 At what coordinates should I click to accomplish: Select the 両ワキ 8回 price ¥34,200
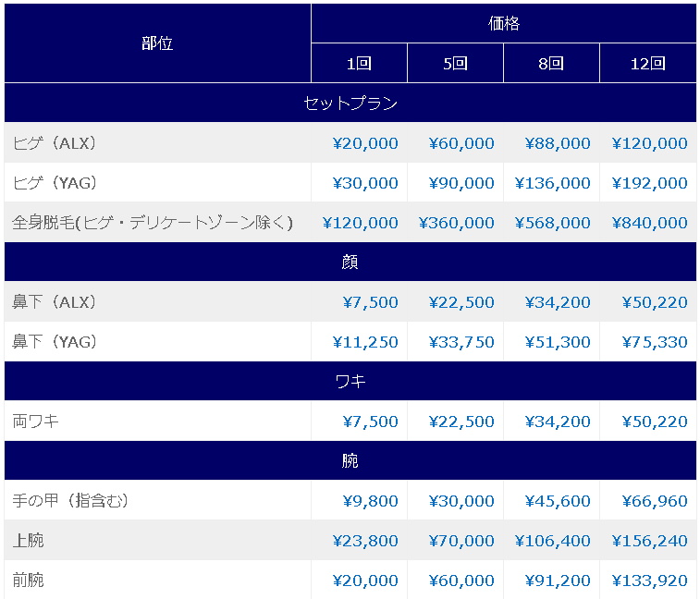558,422
